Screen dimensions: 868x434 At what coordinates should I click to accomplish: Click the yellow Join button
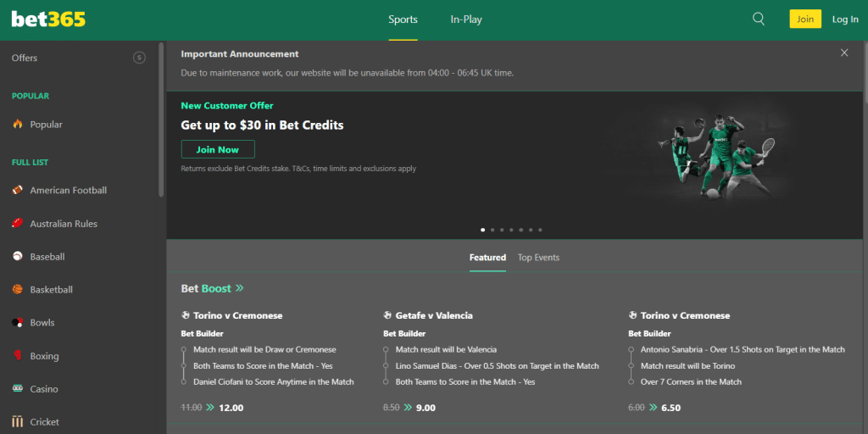805,19
